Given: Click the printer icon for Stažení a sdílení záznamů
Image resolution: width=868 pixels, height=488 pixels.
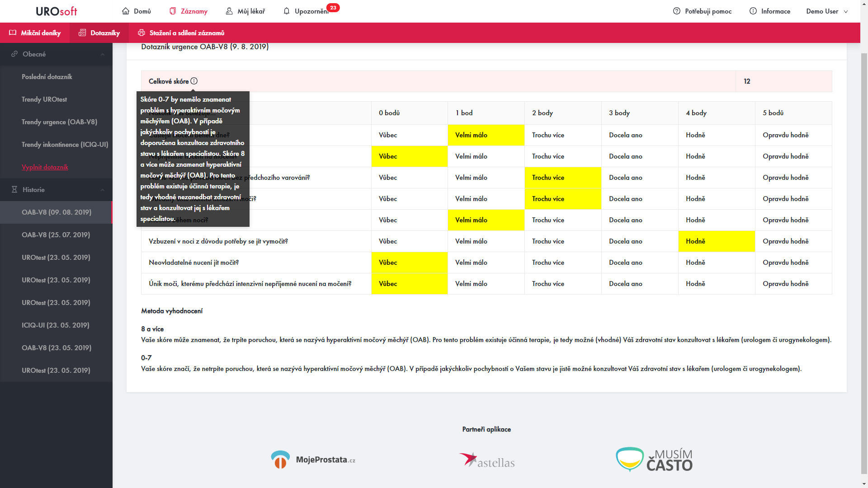Looking at the screenshot, I should pyautogui.click(x=142, y=33).
